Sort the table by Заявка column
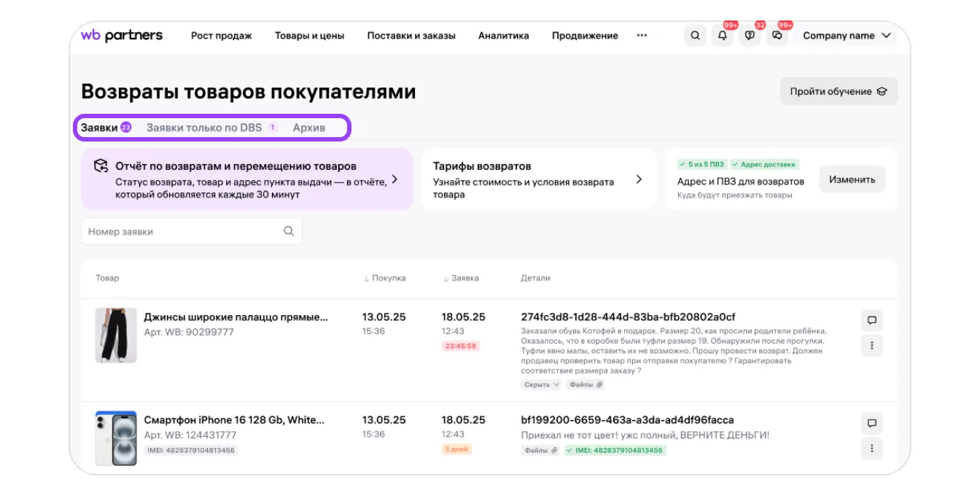The width and height of the screenshot is (980, 496). tap(460, 278)
